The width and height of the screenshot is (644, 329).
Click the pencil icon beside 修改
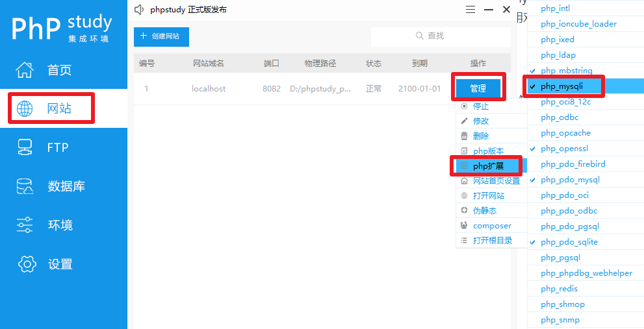(464, 121)
